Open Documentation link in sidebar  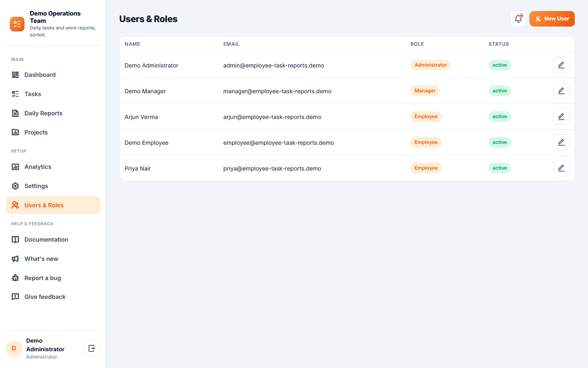point(53,240)
